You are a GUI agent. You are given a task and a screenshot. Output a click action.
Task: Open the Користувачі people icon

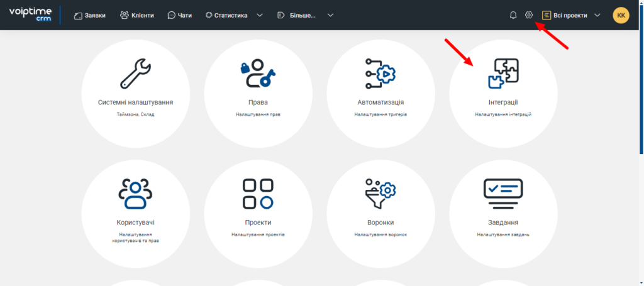click(x=136, y=194)
